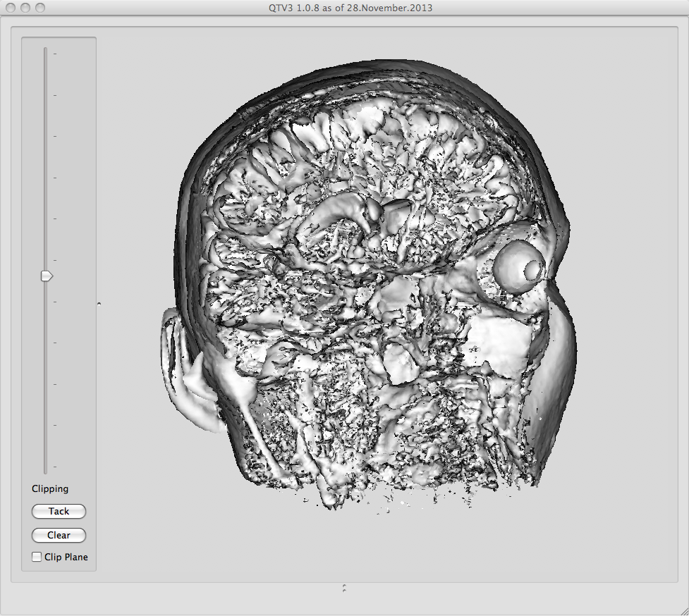Image resolution: width=689 pixels, height=616 pixels.
Task: Click the horizontal splitter handle below the viewport
Action: pyautogui.click(x=343, y=586)
